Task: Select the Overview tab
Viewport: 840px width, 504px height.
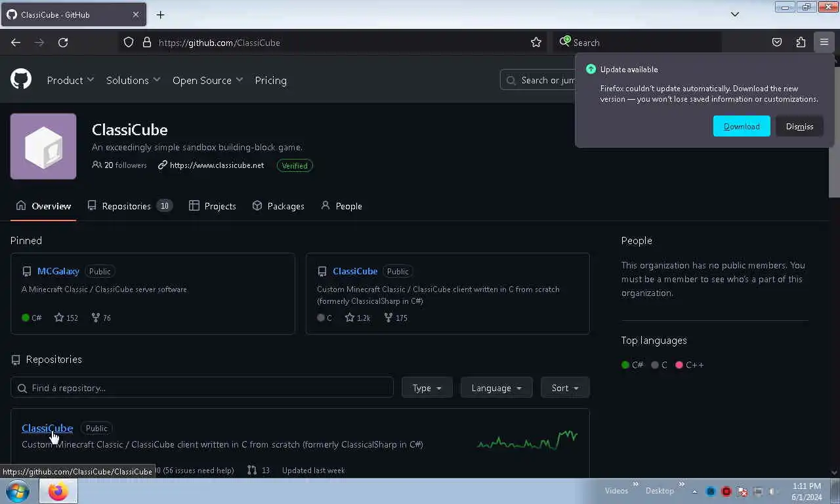Action: coord(43,206)
